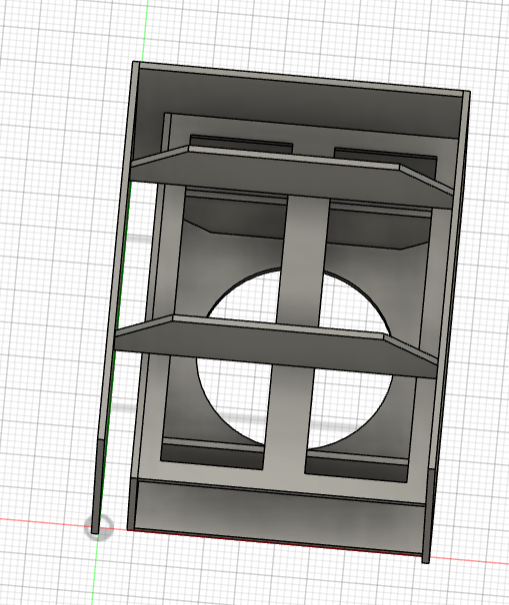Select the bottom front panel face
The image size is (509, 605).
click(x=279, y=517)
